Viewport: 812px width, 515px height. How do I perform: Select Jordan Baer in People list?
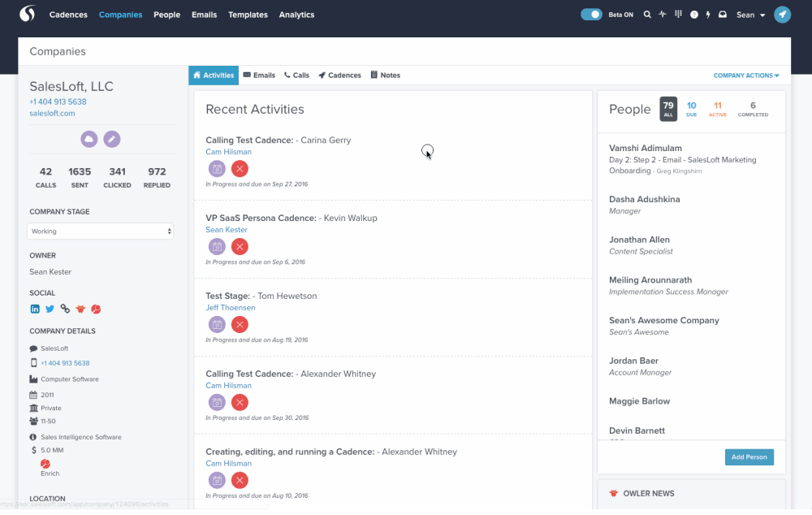pos(634,361)
